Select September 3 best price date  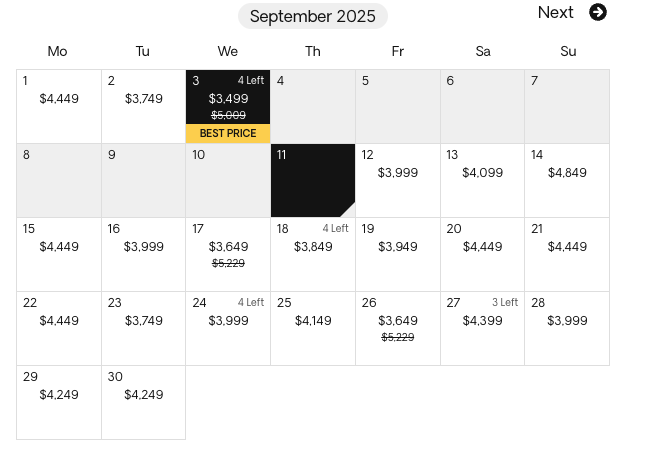click(x=228, y=106)
